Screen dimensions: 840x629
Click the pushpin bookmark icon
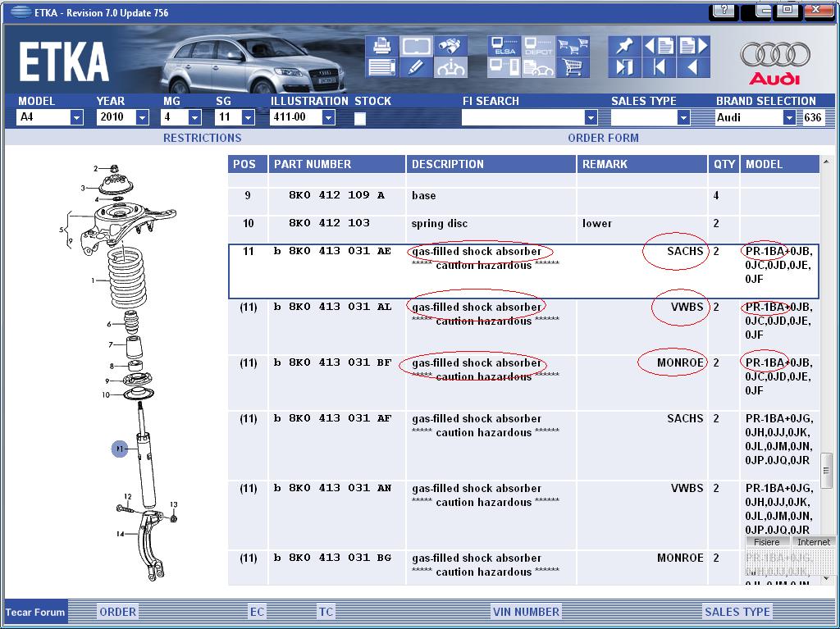point(624,46)
